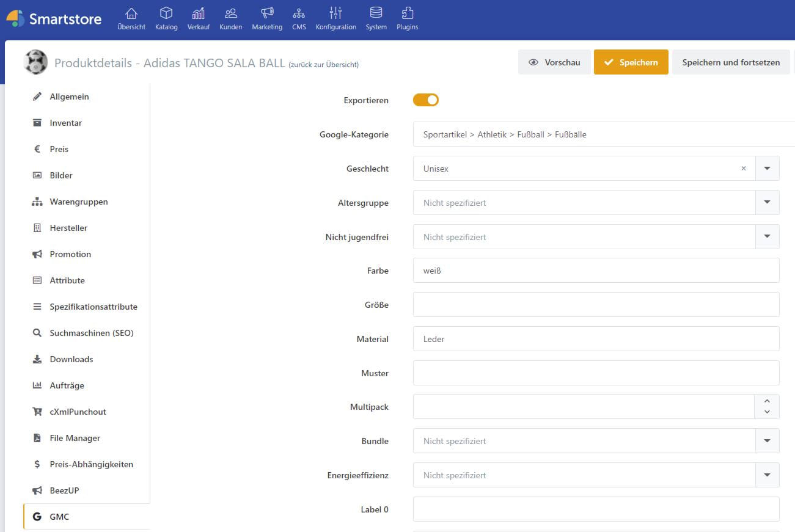Screen dimensions: 795x532
Task: Open the Suchmaschinen (SEO) tab
Action: point(91,333)
